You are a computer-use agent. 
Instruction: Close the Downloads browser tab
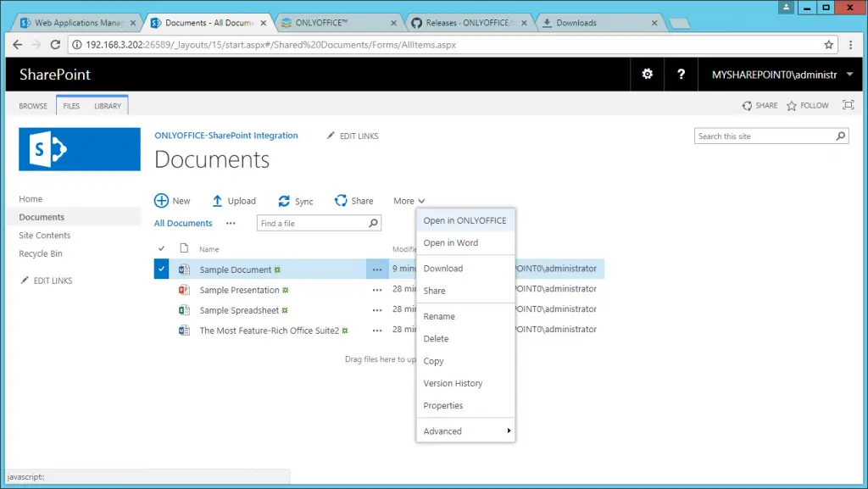click(654, 23)
